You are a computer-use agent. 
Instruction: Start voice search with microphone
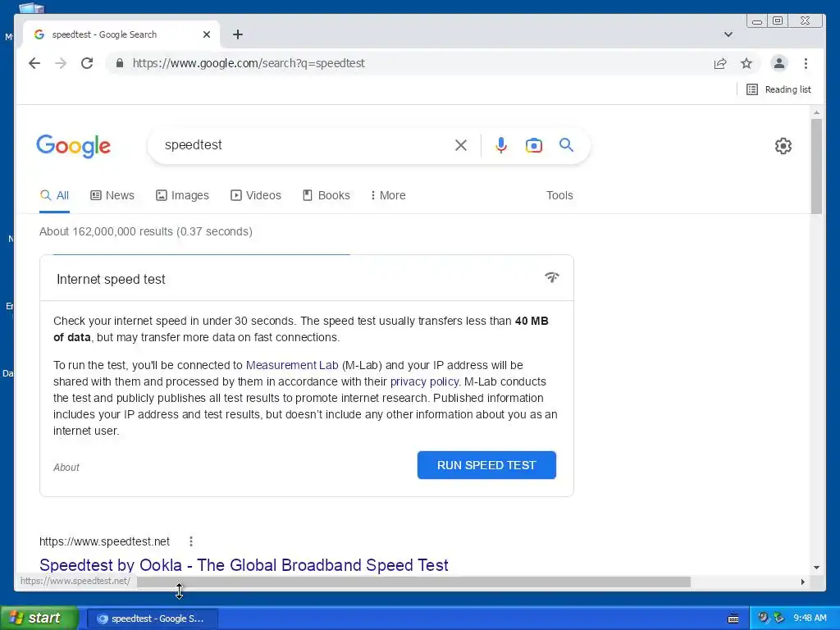[501, 145]
